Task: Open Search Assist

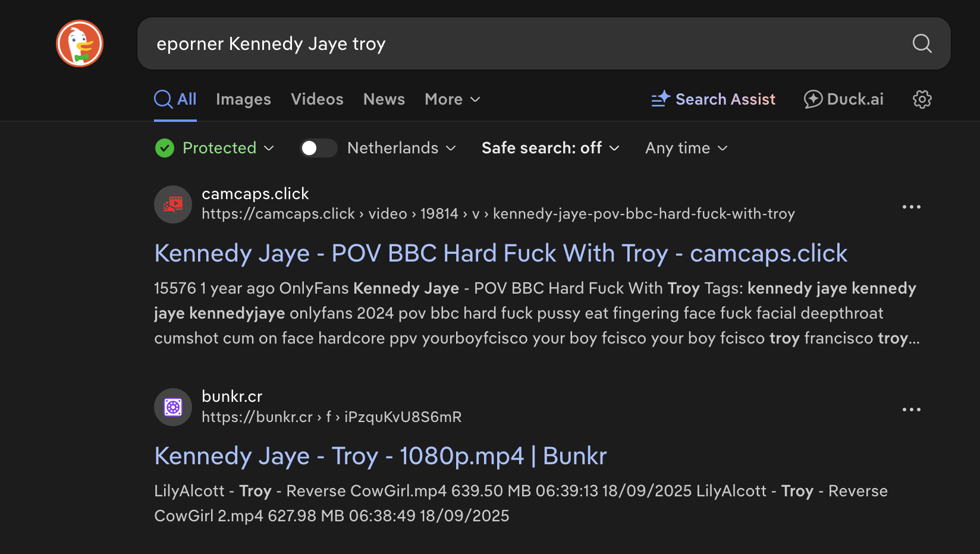Action: click(714, 99)
